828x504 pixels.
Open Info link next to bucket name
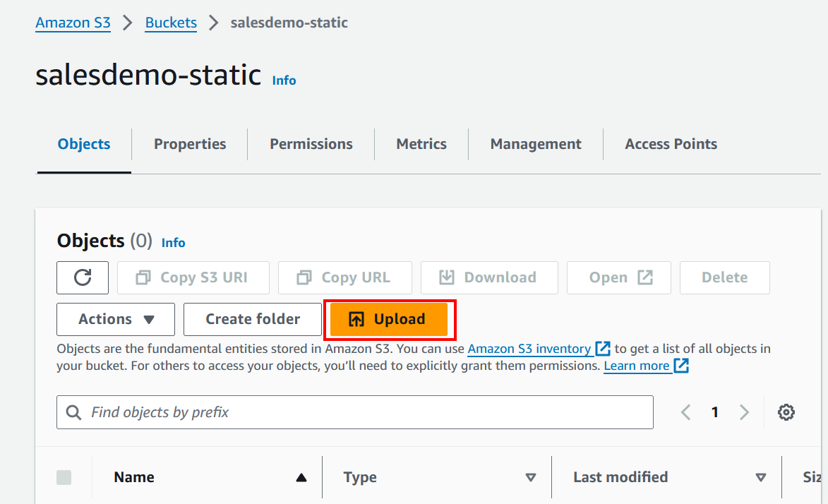284,80
